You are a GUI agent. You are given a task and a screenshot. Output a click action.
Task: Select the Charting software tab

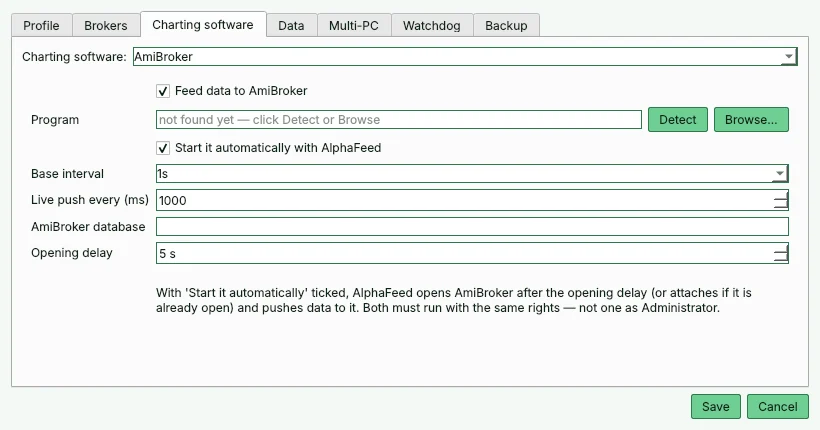(x=203, y=25)
